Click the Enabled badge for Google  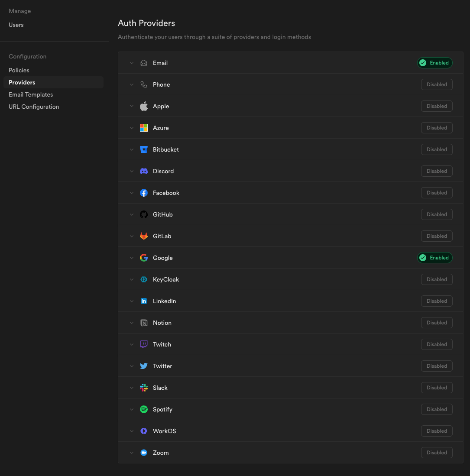click(434, 258)
